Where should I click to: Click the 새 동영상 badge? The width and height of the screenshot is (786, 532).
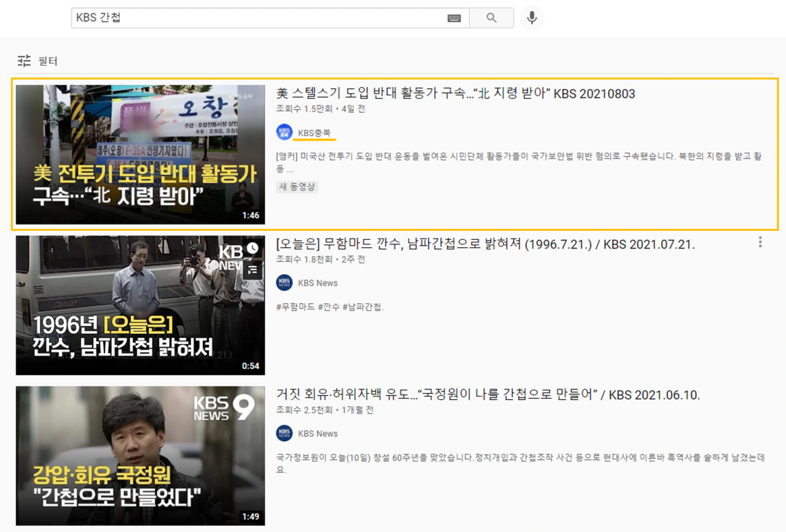[x=297, y=187]
